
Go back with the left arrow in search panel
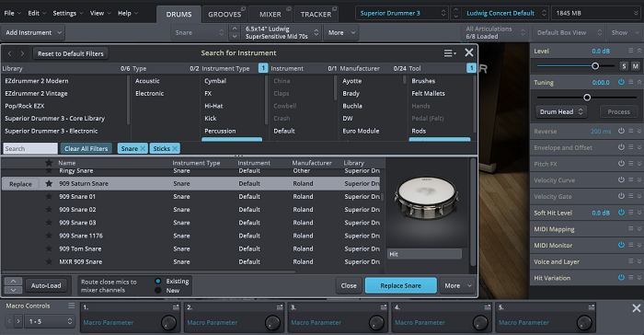10,53
